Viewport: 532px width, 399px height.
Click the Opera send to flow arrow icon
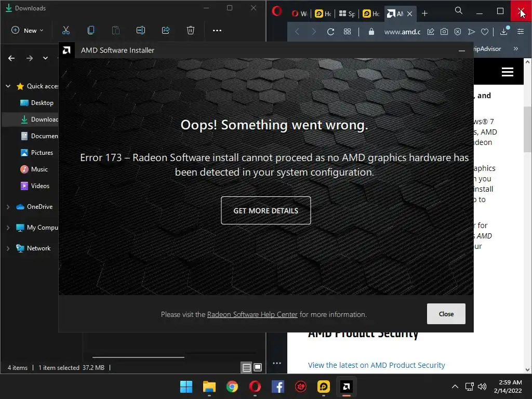[x=471, y=32]
